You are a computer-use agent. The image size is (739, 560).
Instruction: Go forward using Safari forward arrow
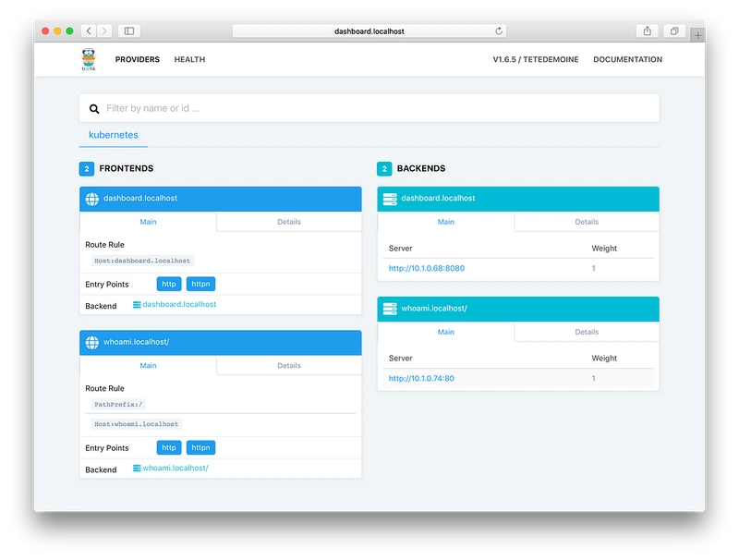(x=104, y=31)
